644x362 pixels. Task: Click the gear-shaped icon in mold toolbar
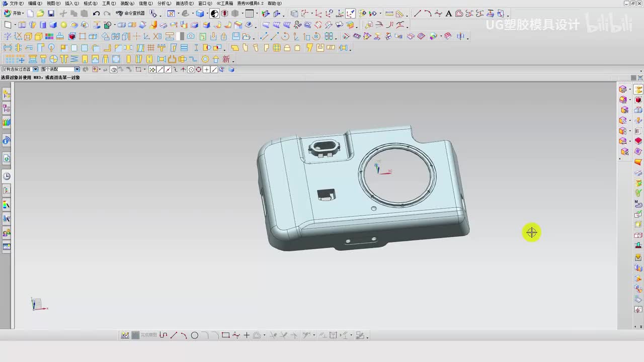[x=205, y=59]
